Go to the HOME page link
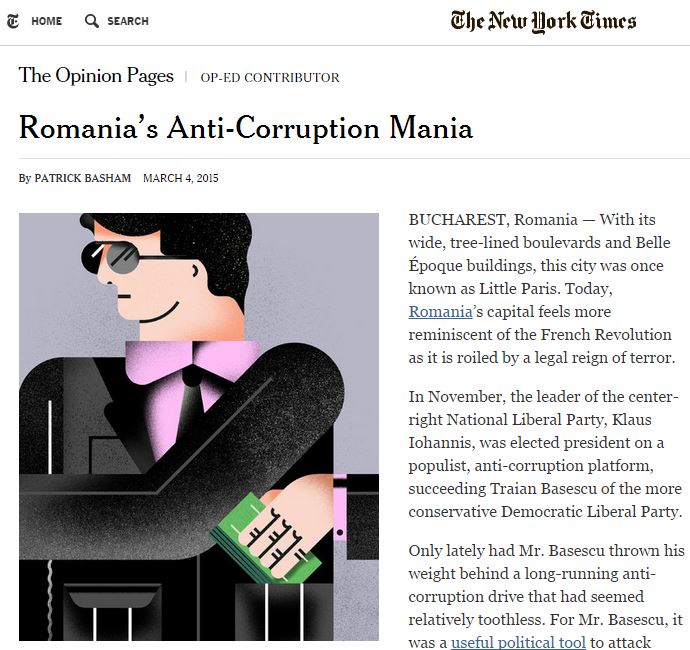The width and height of the screenshot is (690, 650). click(46, 21)
